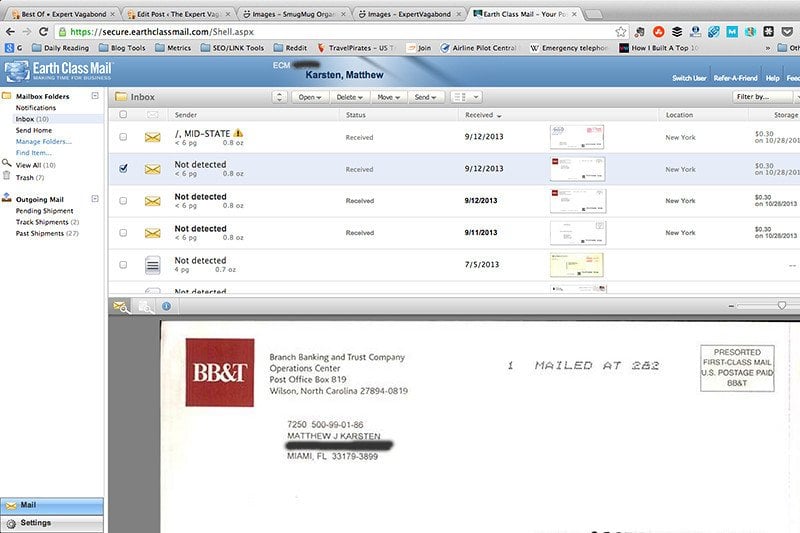Open the Settings section tab
Image resolution: width=800 pixels, height=533 pixels.
52,523
